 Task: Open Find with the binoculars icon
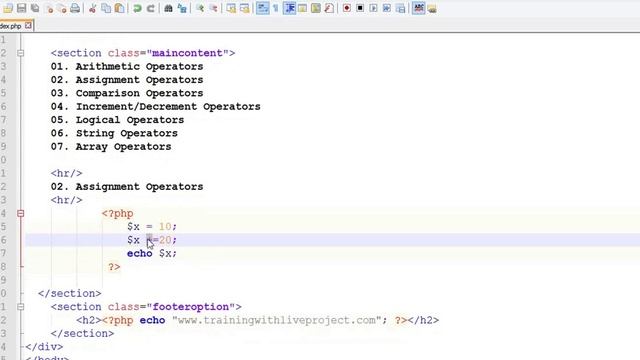point(168,8)
